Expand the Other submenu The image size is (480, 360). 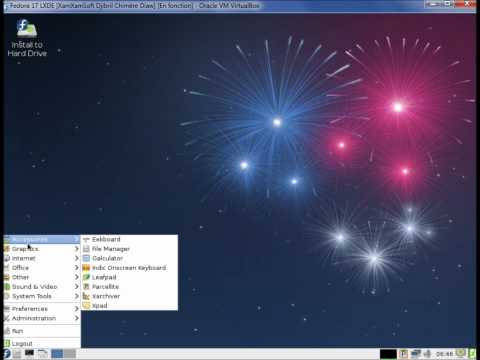click(42, 277)
